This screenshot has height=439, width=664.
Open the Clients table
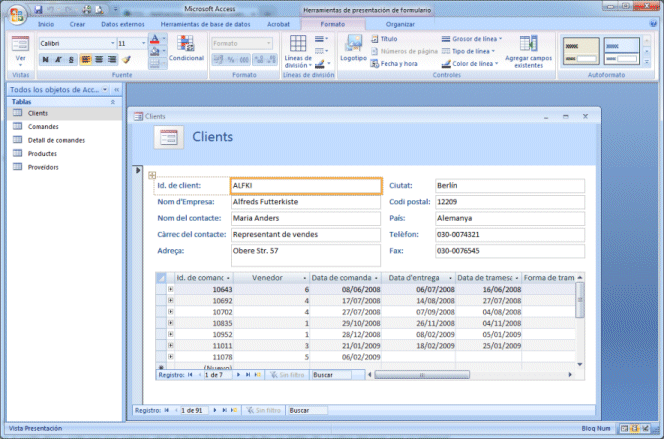[64, 113]
